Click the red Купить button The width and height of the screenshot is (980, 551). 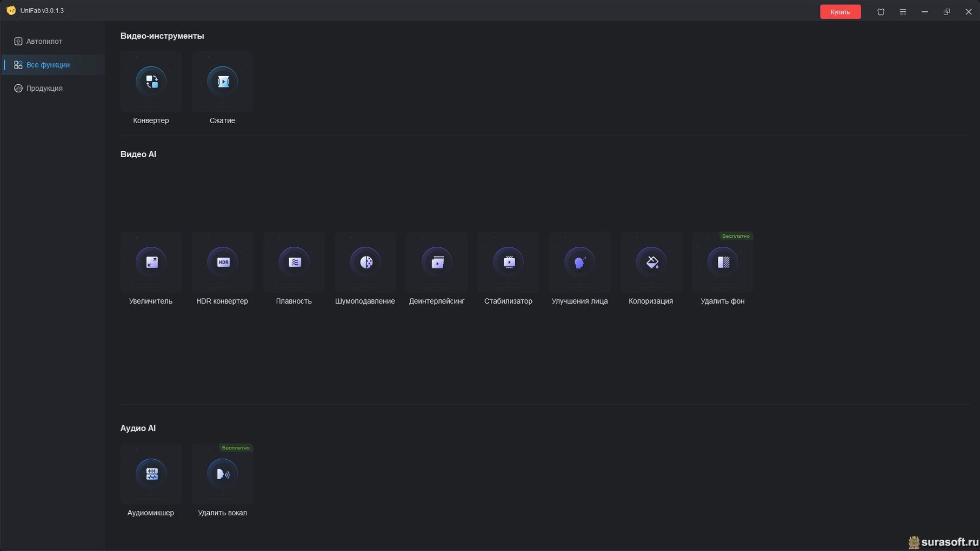(840, 12)
